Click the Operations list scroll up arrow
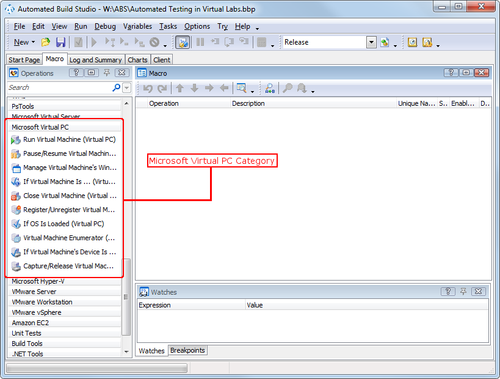The height and width of the screenshot is (379, 500). (x=126, y=104)
